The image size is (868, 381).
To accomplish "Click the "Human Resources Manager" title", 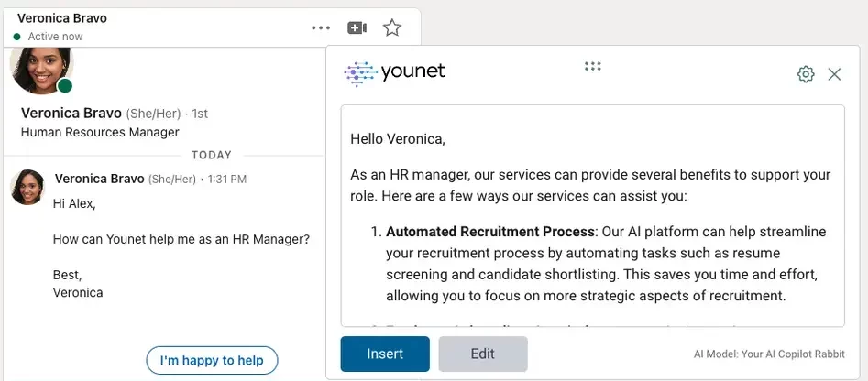I will (x=100, y=133).
